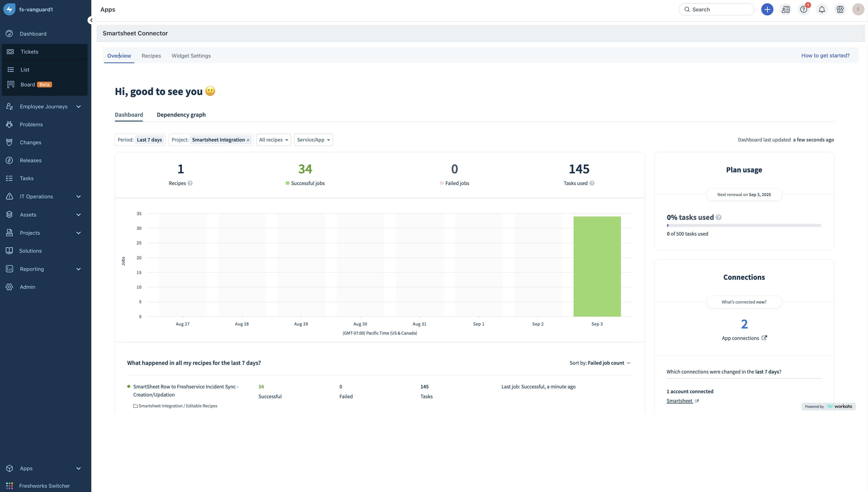
Task: Open help icon with red badge
Action: (804, 9)
